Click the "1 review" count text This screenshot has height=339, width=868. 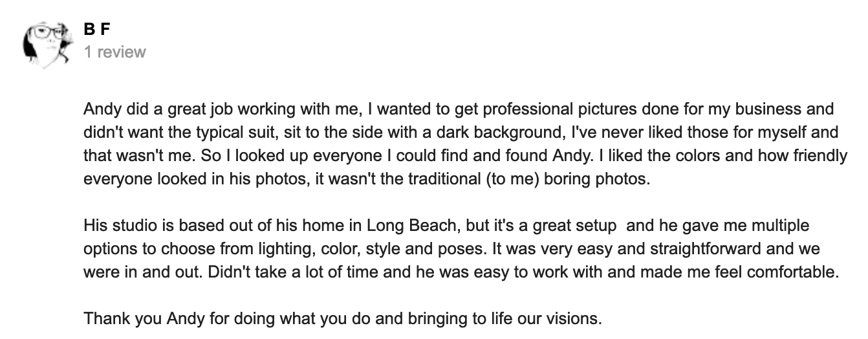click(x=114, y=52)
